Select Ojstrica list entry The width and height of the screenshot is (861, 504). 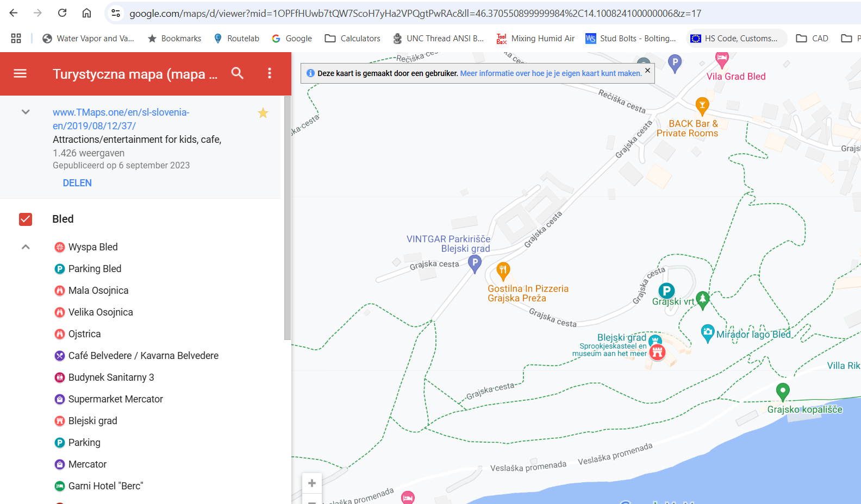(x=84, y=334)
